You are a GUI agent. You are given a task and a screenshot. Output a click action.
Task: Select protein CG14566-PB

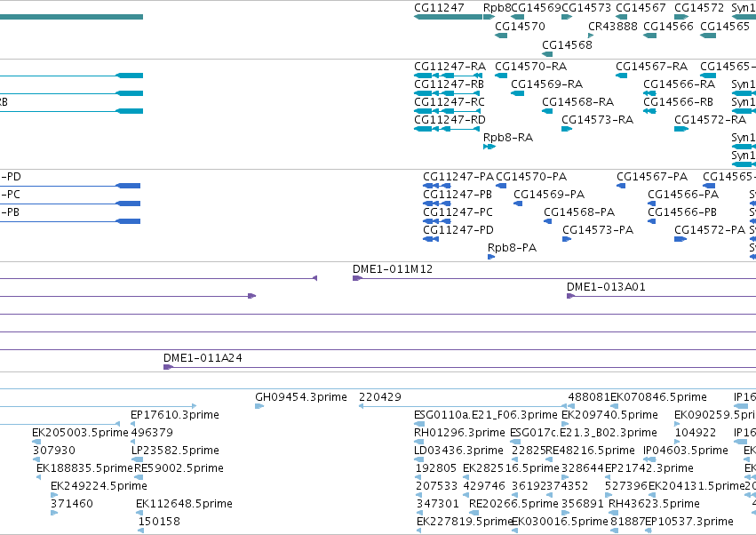pos(682,212)
